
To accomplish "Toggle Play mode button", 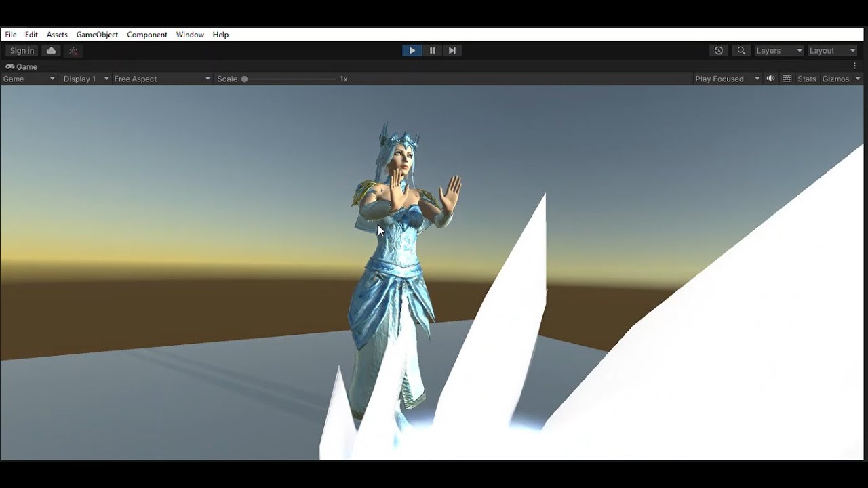I will pyautogui.click(x=412, y=51).
